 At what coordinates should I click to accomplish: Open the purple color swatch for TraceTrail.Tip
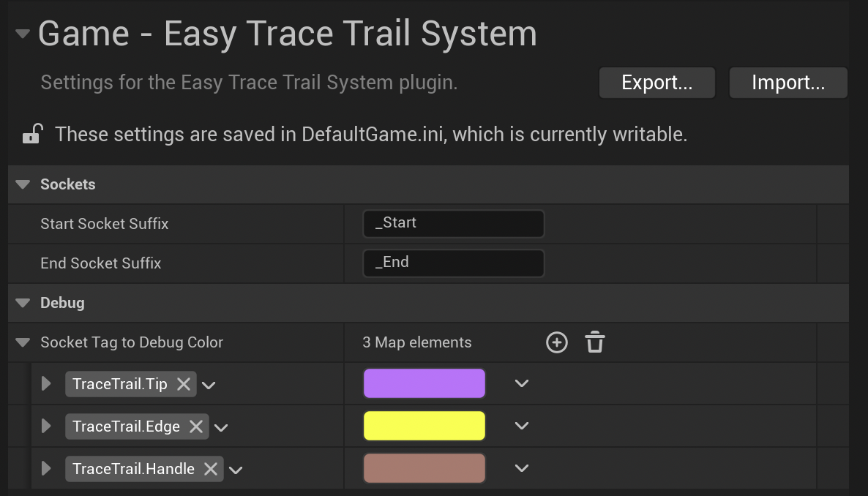click(x=424, y=384)
